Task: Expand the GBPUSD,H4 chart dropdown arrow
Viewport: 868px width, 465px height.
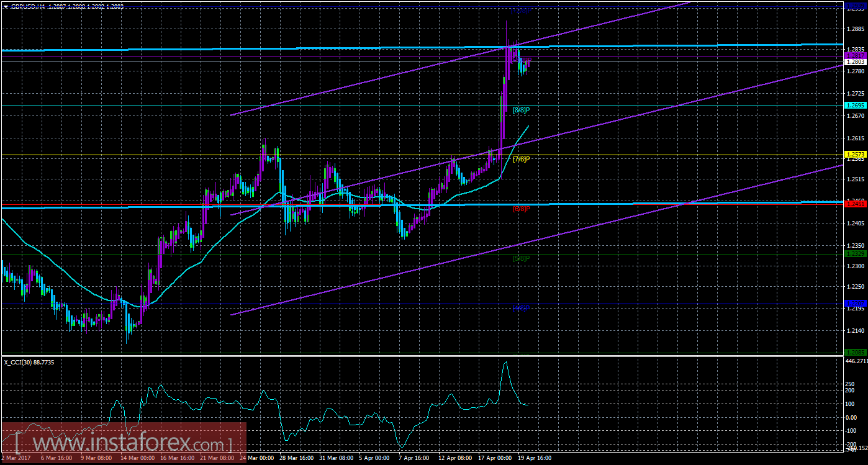Action: tap(6, 7)
